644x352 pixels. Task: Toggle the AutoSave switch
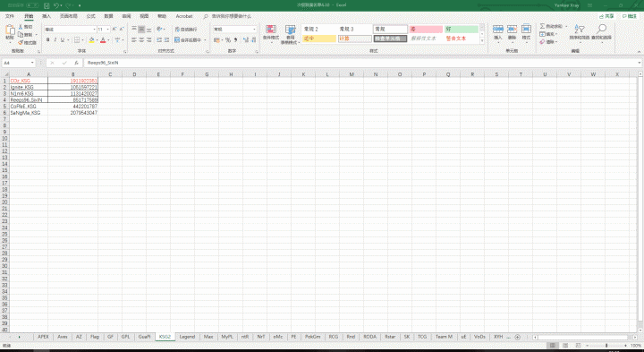pyautogui.click(x=32, y=5)
